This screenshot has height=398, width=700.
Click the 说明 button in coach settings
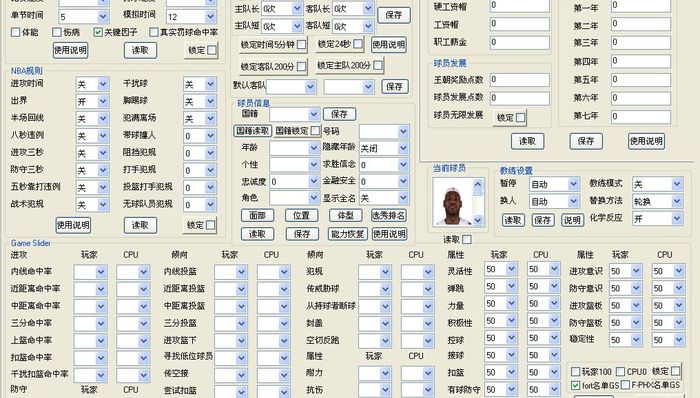572,220
